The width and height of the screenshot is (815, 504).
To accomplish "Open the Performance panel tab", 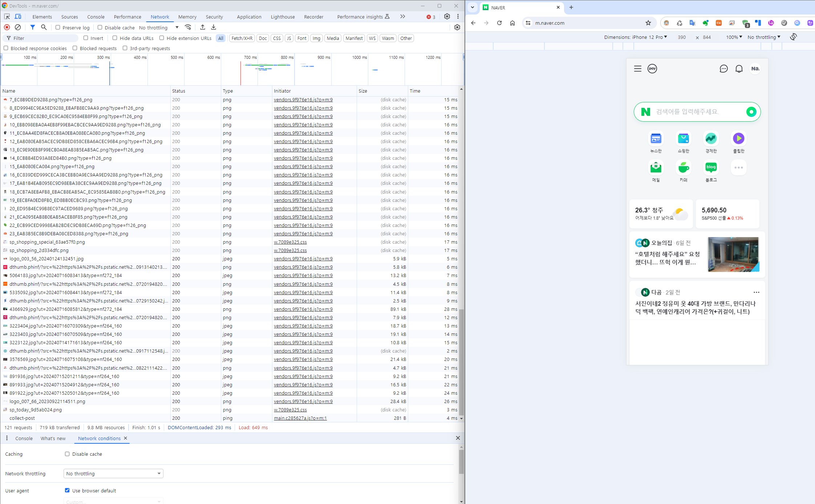I will click(127, 17).
